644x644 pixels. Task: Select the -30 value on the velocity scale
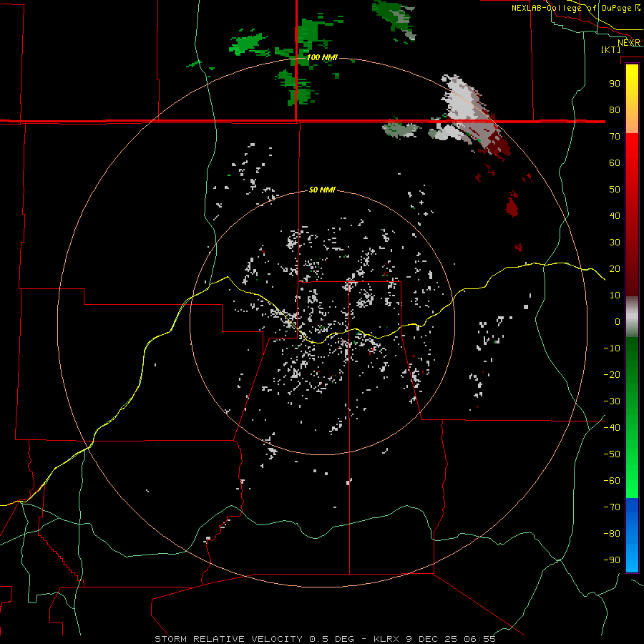[612, 401]
